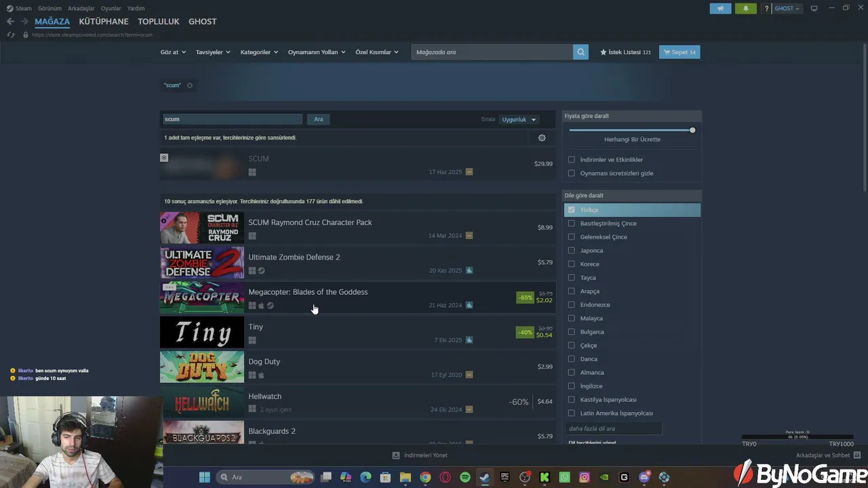Click the Mağazada ara search field
This screenshot has height=488, width=868.
[x=492, y=52]
